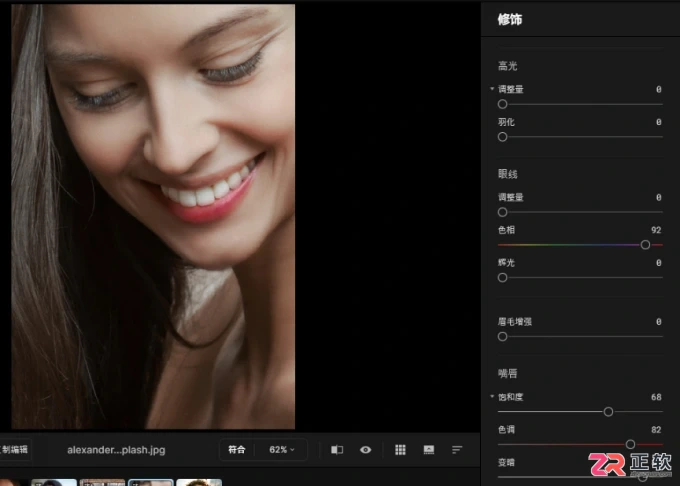Click the 色调 slider handle
This screenshot has width=680, height=486.
(x=631, y=444)
